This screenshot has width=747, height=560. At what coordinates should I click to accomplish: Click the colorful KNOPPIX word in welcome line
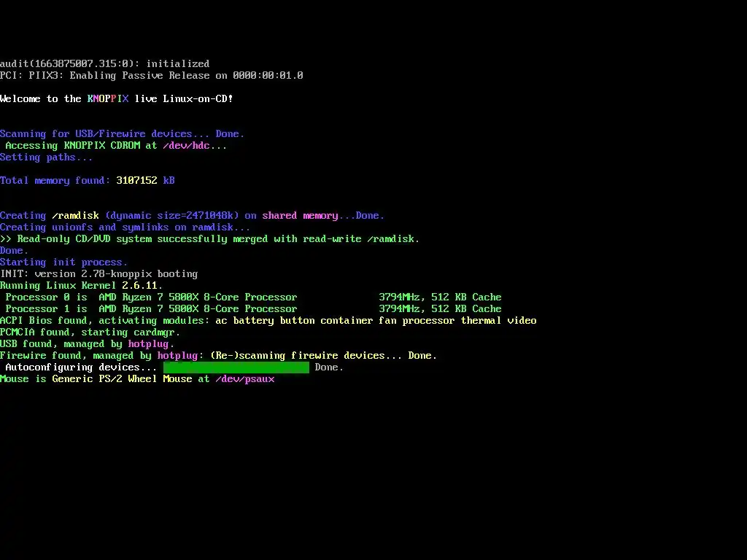108,98
